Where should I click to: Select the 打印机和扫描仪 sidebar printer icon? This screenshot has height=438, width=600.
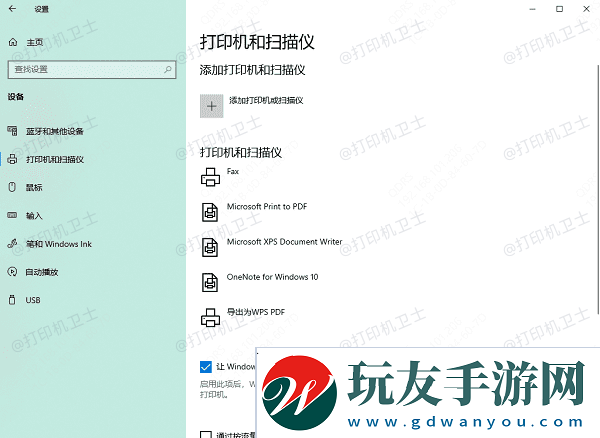12,159
